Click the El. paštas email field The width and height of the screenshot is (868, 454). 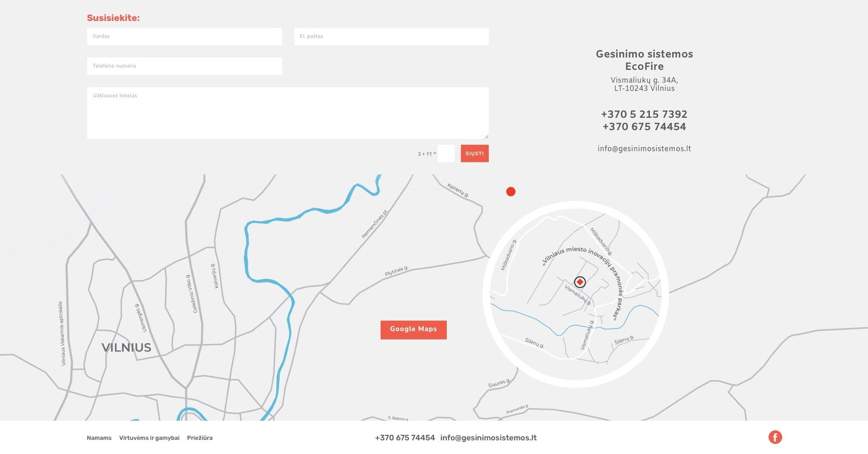click(391, 36)
